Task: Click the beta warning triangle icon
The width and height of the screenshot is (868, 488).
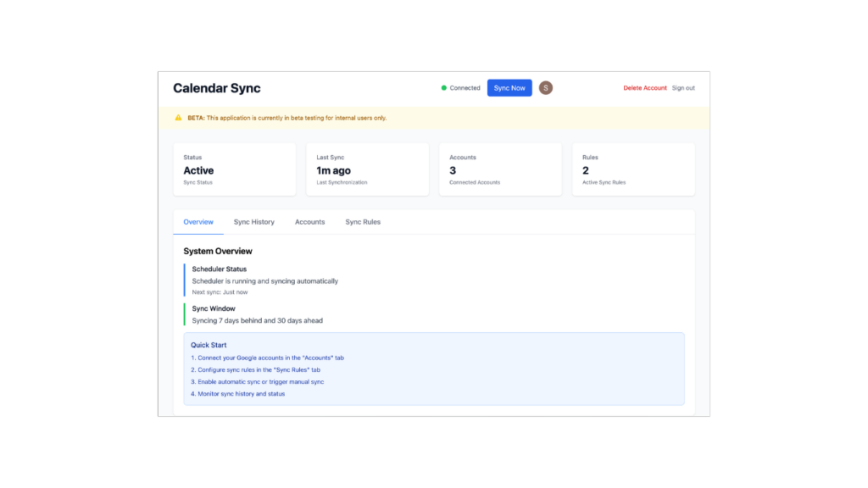Action: (x=178, y=118)
